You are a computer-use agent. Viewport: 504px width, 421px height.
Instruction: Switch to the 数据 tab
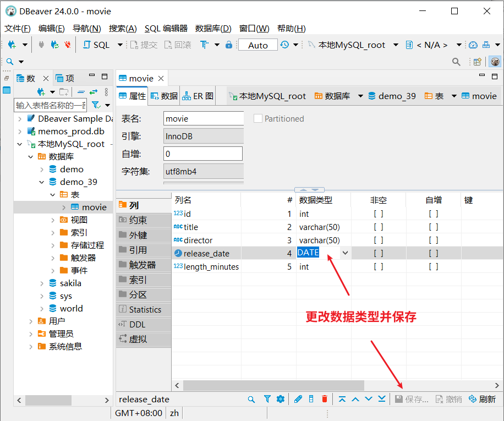[164, 96]
